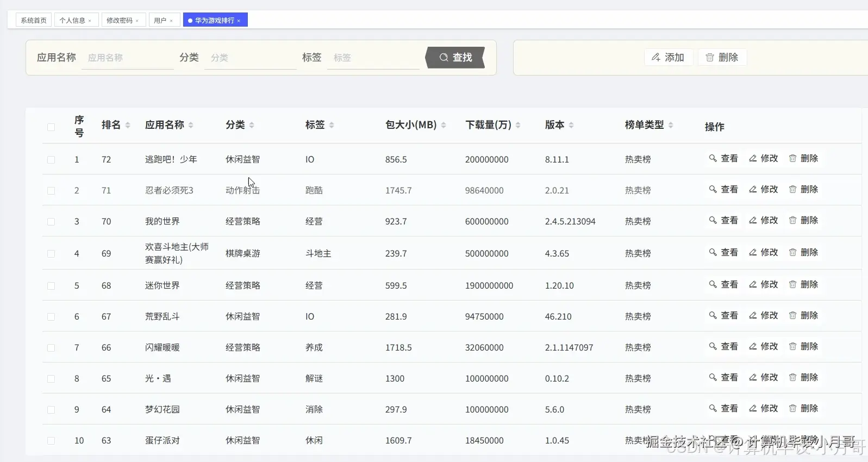Image resolution: width=868 pixels, height=462 pixels.
Task: Check the row for 光·遇
Action: coord(51,379)
